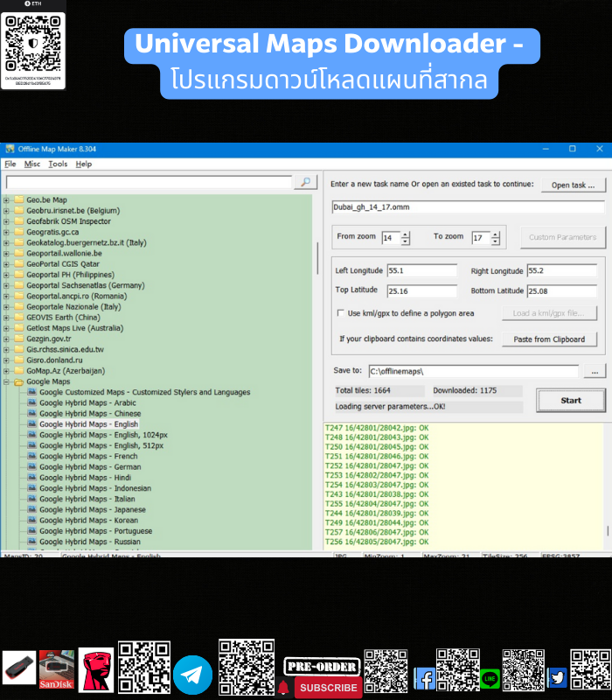
Task: Click the Google Hybrid Maps - English icon
Action: pyautogui.click(x=32, y=424)
